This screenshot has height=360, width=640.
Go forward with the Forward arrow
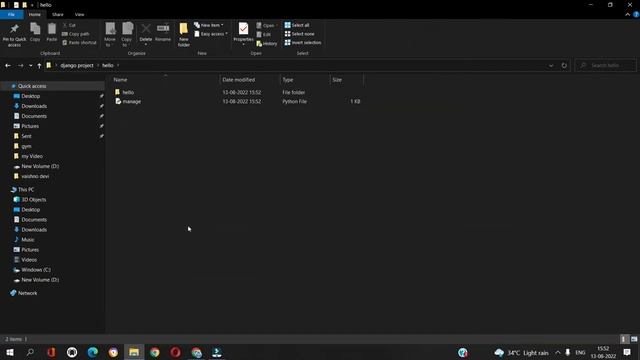coord(20,65)
